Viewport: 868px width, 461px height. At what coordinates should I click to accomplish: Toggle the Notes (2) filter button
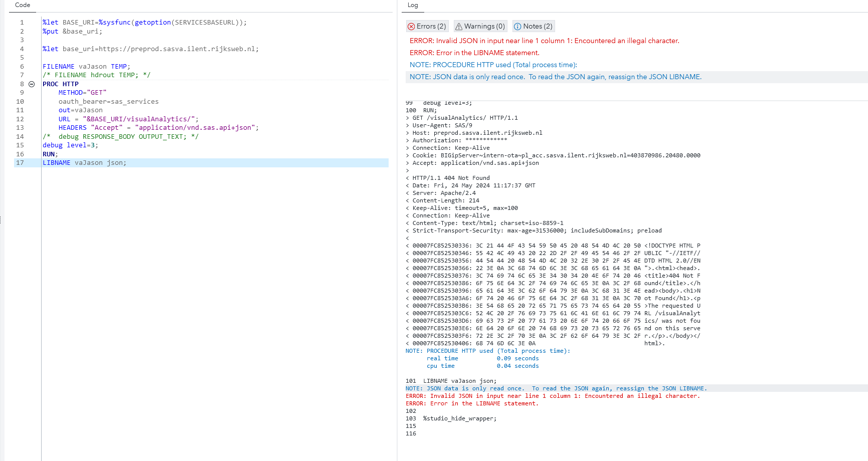(533, 26)
